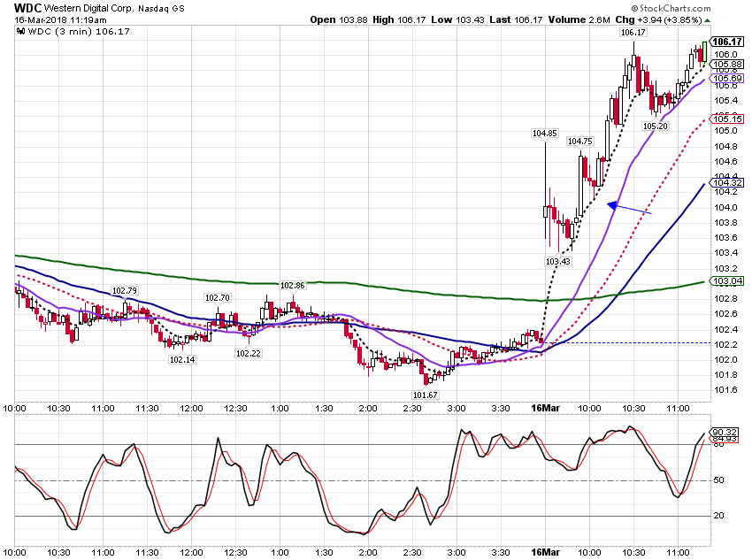
Task: Click the 16Mar date marker under the price chart
Action: point(545,408)
